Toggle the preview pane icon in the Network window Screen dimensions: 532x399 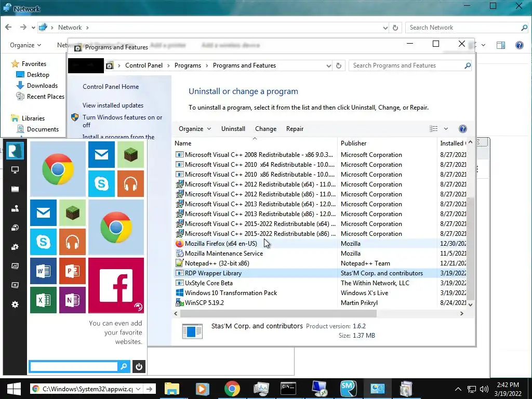coord(501,45)
